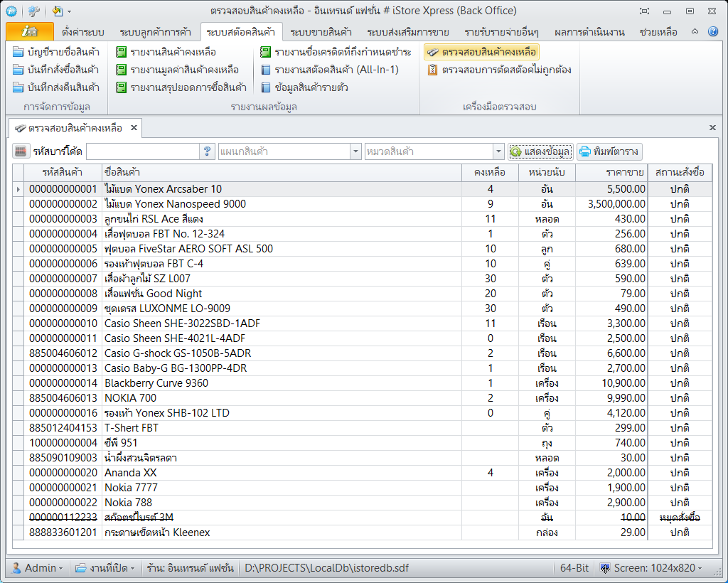
Task: Select row NOKIA 700
Action: 362,398
